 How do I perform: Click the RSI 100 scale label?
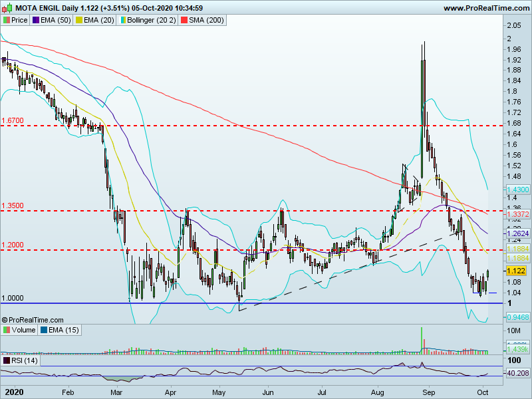pos(514,360)
